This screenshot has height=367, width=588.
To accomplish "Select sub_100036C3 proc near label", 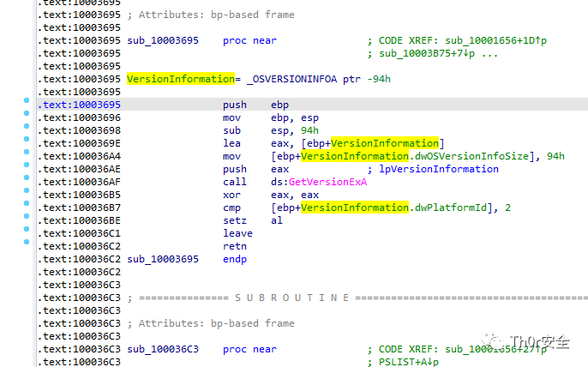I will coord(163,349).
